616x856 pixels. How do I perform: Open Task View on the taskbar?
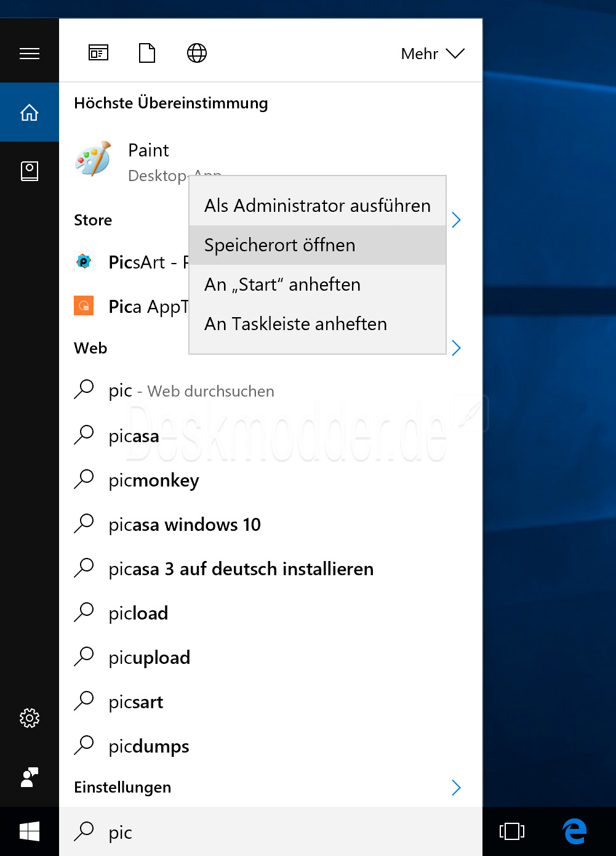click(x=512, y=831)
